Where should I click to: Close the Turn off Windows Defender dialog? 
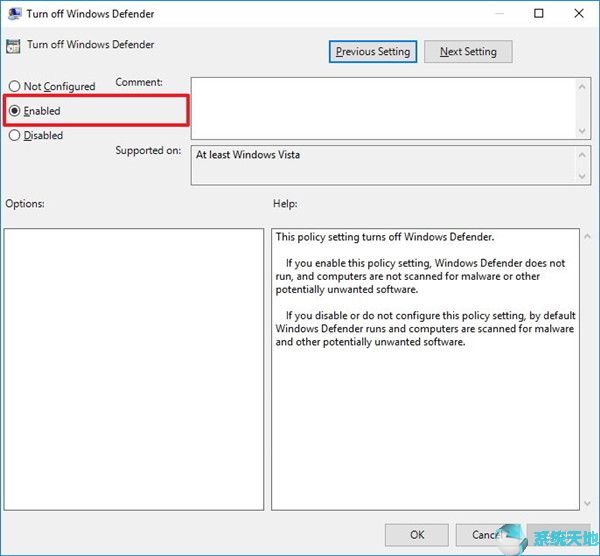pyautogui.click(x=579, y=13)
